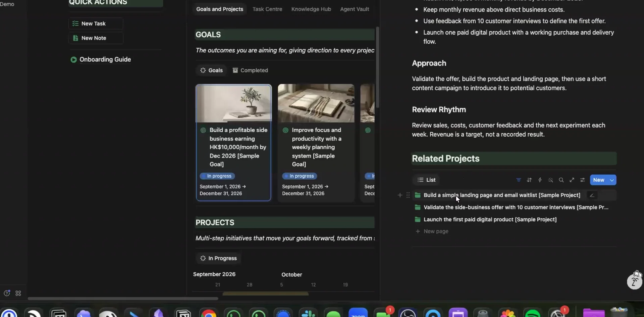Switch to the Task Centre tab
The height and width of the screenshot is (317, 644).
(267, 9)
